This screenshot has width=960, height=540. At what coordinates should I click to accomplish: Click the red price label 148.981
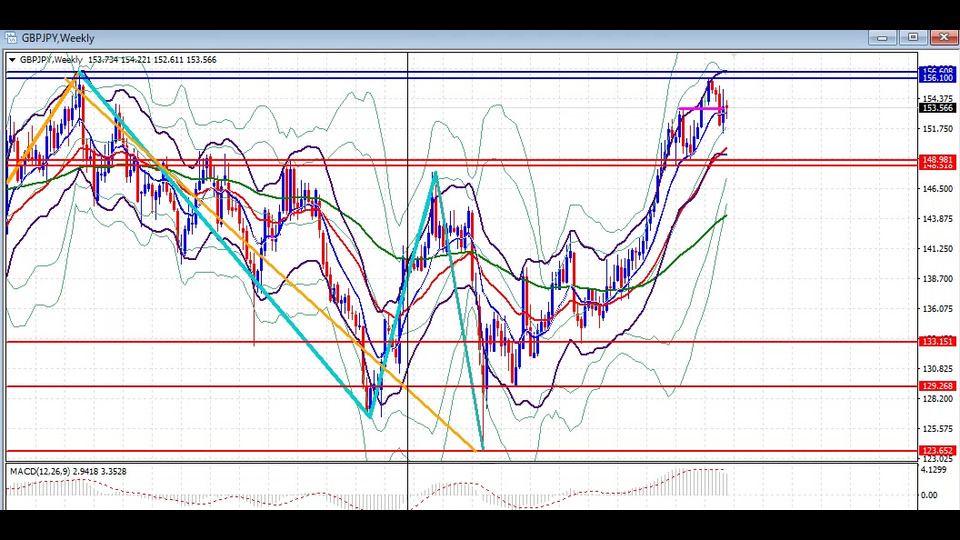coord(937,160)
